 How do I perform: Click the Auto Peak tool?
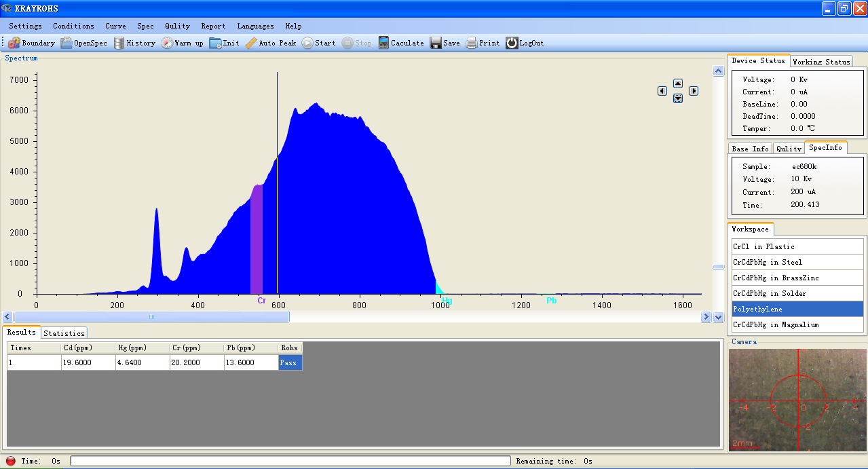click(x=251, y=43)
